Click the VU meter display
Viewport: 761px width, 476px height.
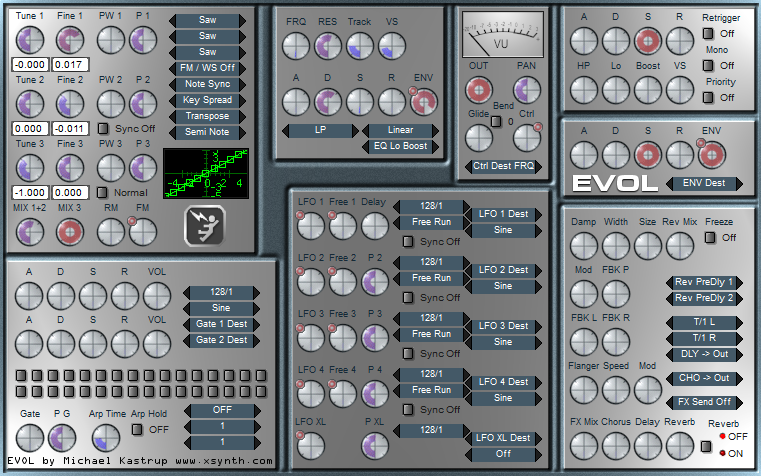502,34
